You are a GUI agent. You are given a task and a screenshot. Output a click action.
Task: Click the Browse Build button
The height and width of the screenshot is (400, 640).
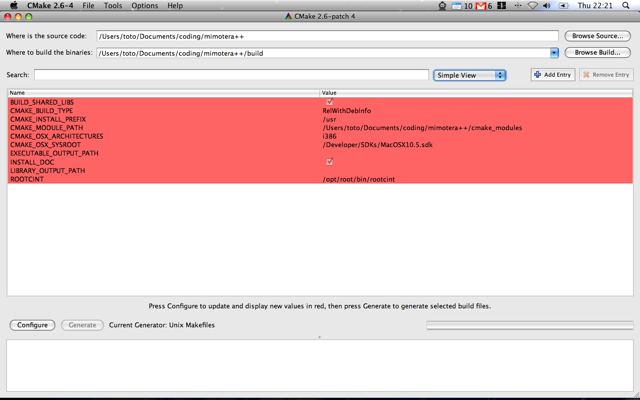tap(598, 52)
